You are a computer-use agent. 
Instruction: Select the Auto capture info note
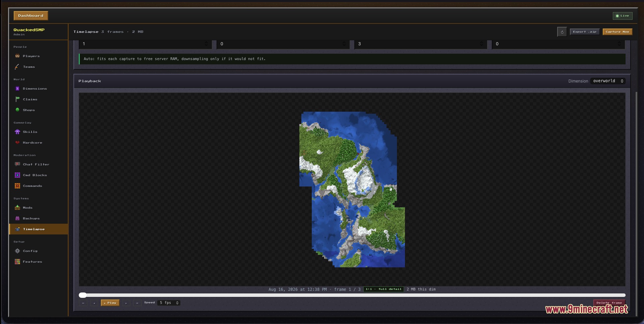click(x=352, y=59)
